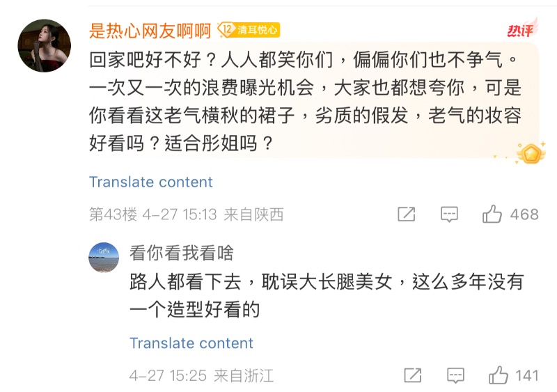Viewport: 557px width, 392px height.
Task: Open the avatar of 是热心网友啊啊
Action: coord(44,45)
